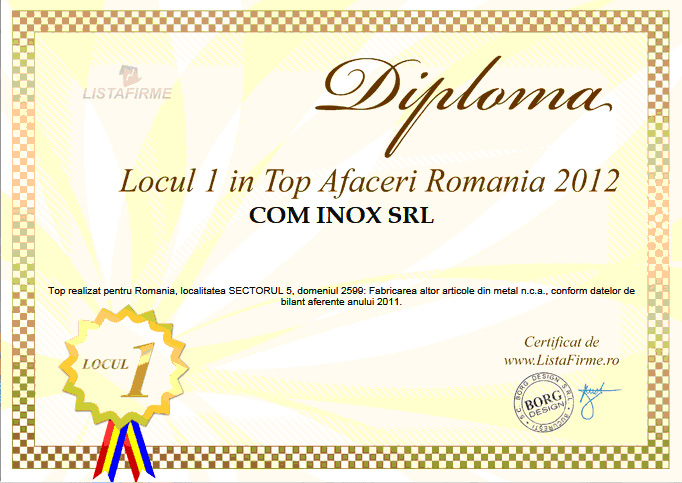This screenshot has height=483, width=682.
Task: Click the line 'bilant aferente anului 2011.'
Action: click(341, 302)
